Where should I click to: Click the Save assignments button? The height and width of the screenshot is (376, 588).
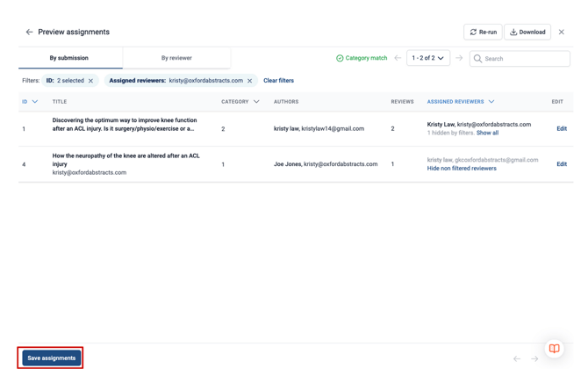[52, 358]
